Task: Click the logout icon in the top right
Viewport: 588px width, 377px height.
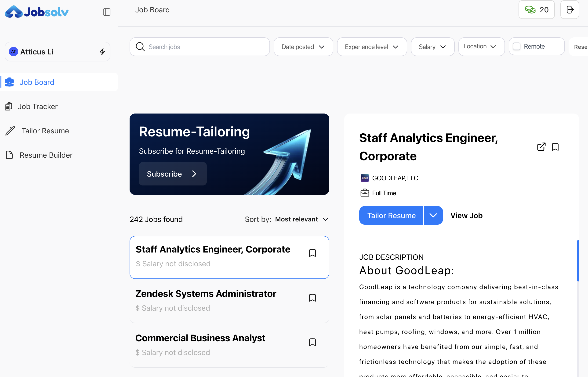Action: click(x=569, y=10)
